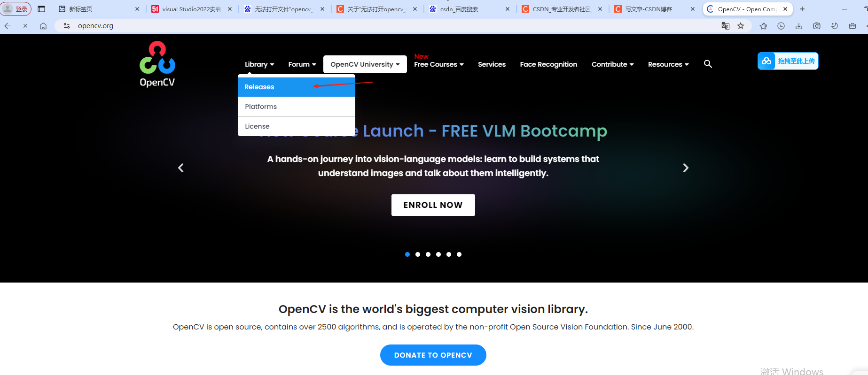Go to the previous carousel slide arrow
868x375 pixels.
point(181,168)
